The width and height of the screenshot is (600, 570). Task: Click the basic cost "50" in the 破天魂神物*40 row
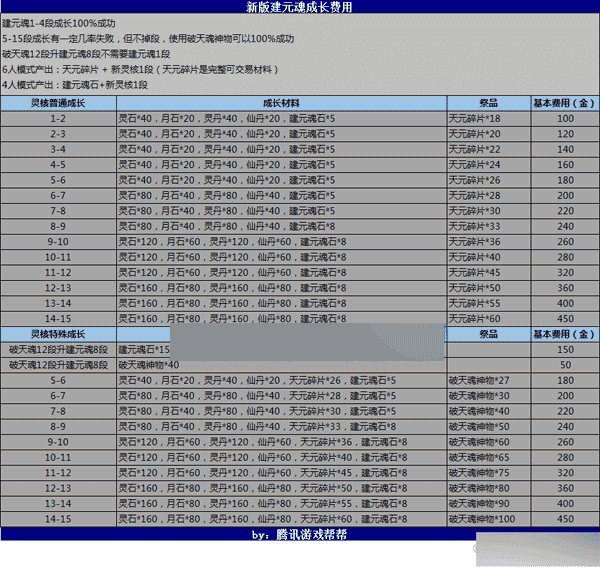565,365
